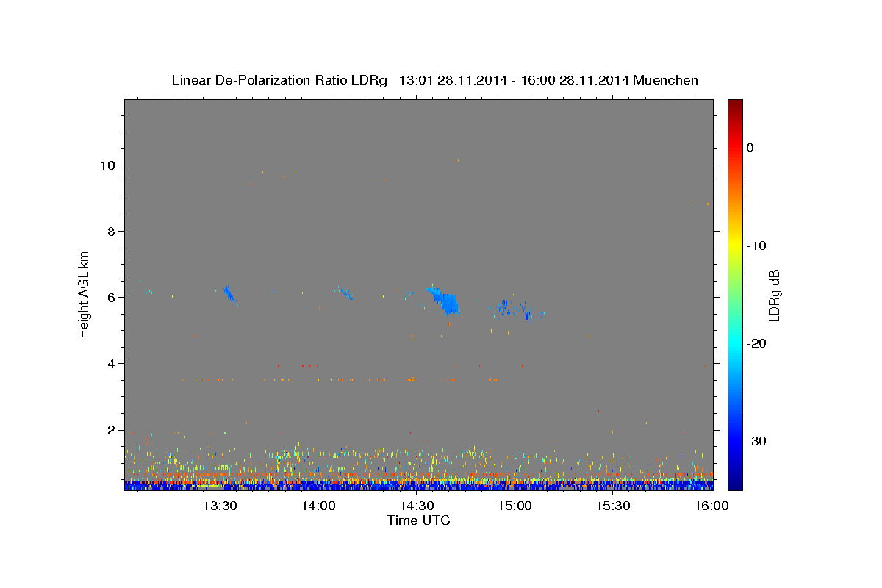
Task: Select the 13:30 time tick label
Action: click(220, 506)
